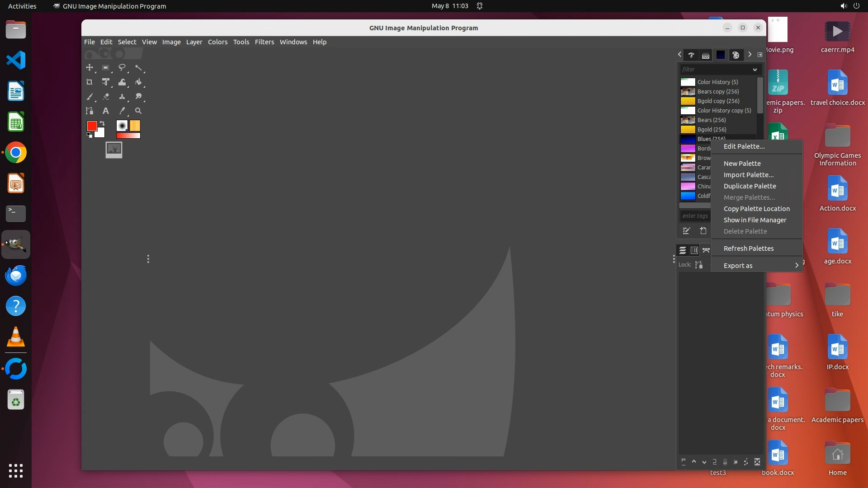Toggle the lock pixels icon in the Layers panel

699,265
